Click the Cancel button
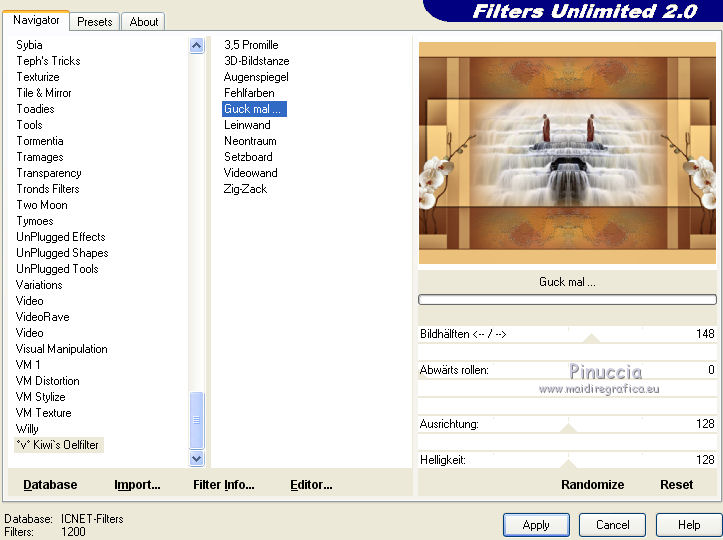The image size is (723, 540). (x=612, y=525)
